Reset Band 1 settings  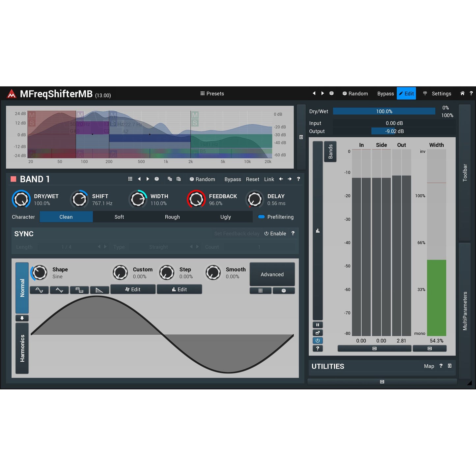[x=252, y=179]
